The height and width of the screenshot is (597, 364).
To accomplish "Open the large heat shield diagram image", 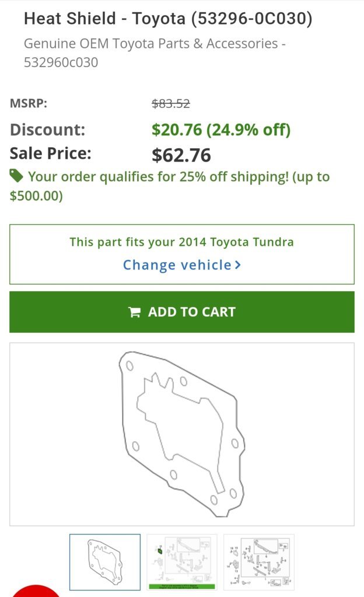I will pos(182,434).
